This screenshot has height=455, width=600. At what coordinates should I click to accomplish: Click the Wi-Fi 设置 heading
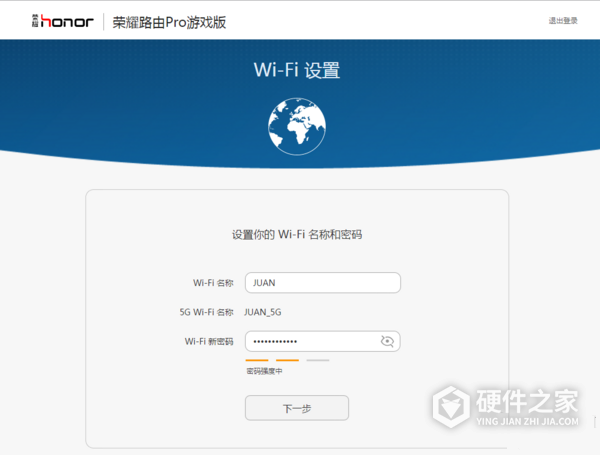point(297,70)
